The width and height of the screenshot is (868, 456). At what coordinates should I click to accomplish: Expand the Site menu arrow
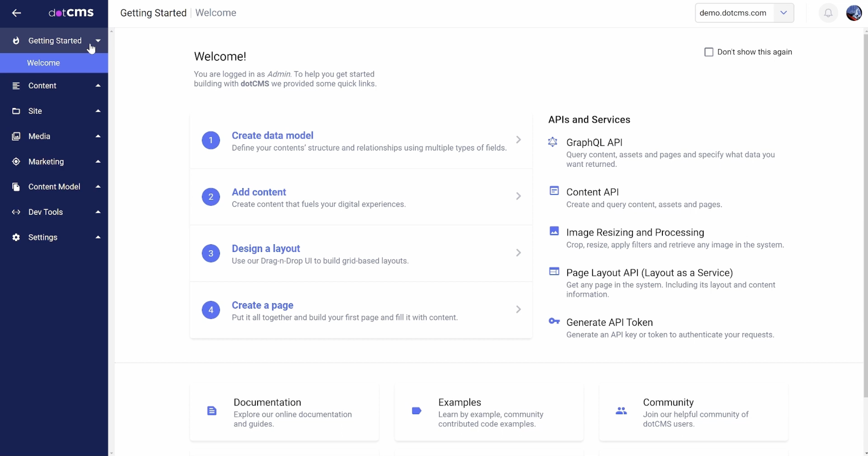[x=98, y=111]
